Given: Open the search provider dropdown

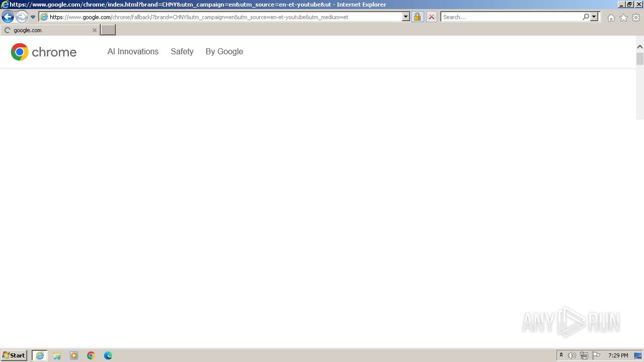Looking at the screenshot, I should tap(594, 17).
